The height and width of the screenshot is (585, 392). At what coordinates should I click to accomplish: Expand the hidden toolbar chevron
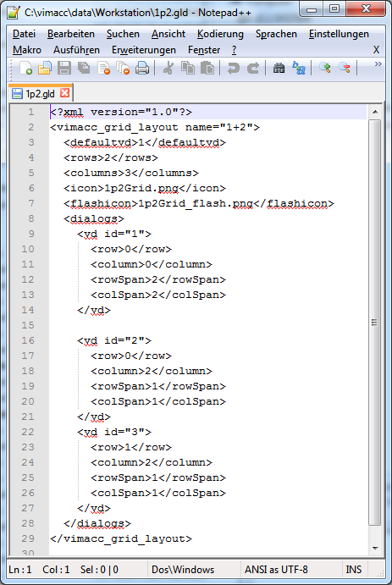tap(378, 64)
